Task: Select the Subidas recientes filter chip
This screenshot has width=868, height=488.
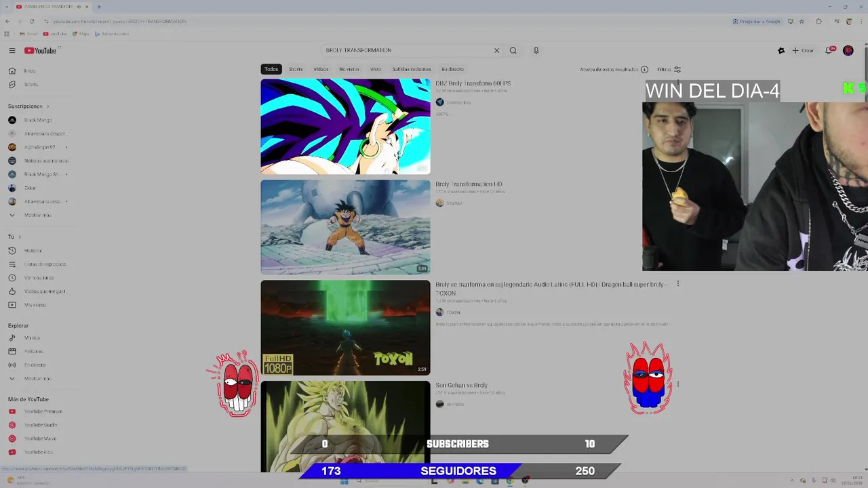Action: (411, 69)
